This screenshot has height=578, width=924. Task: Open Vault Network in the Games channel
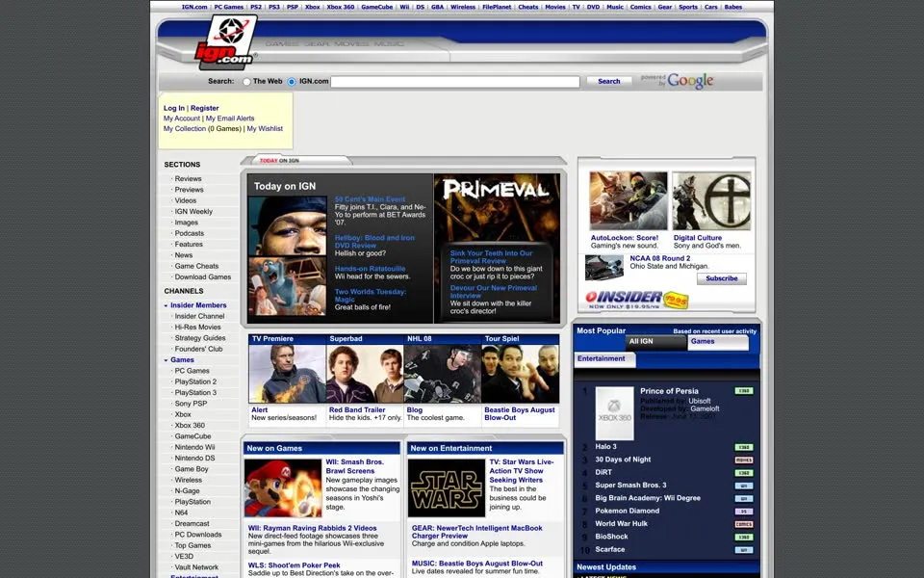[196, 567]
